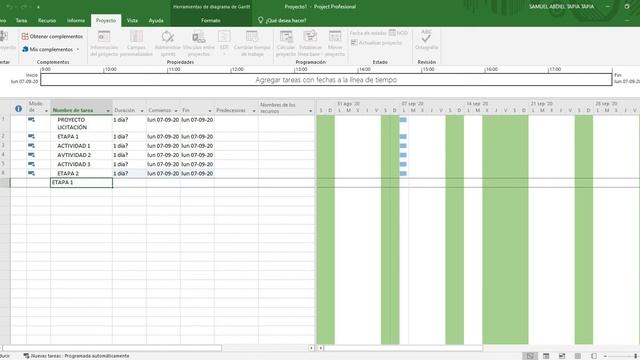
Task: Click duration cell of ETAPA 2 row
Action: [x=129, y=173]
